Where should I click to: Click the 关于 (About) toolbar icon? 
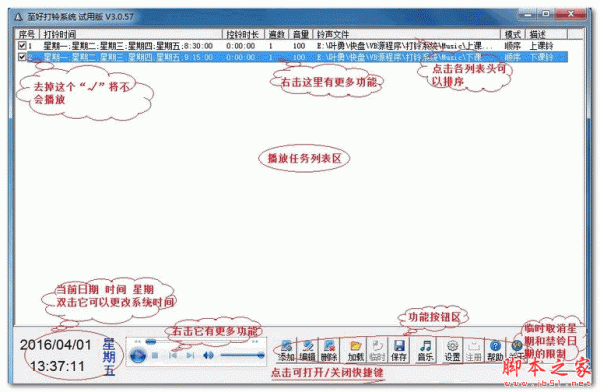coord(516,350)
